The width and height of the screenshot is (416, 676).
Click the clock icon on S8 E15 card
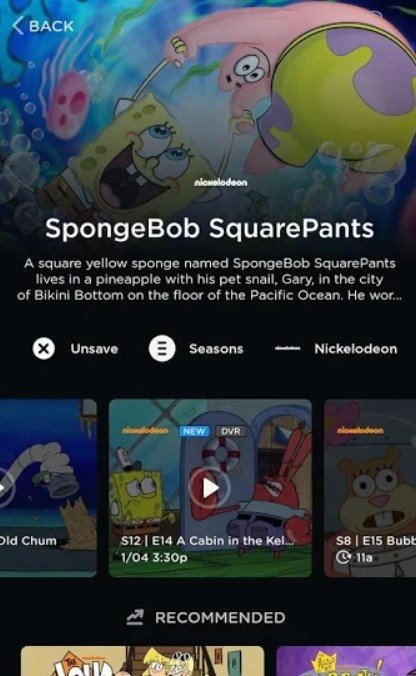coord(343,557)
